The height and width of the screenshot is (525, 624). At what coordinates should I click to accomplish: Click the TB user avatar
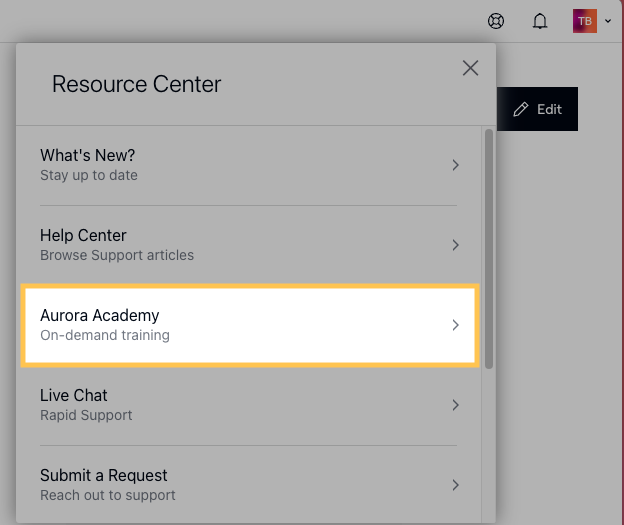click(585, 21)
